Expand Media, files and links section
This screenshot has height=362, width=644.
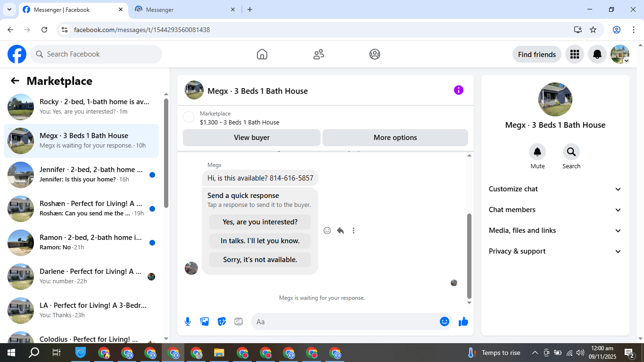tap(555, 230)
